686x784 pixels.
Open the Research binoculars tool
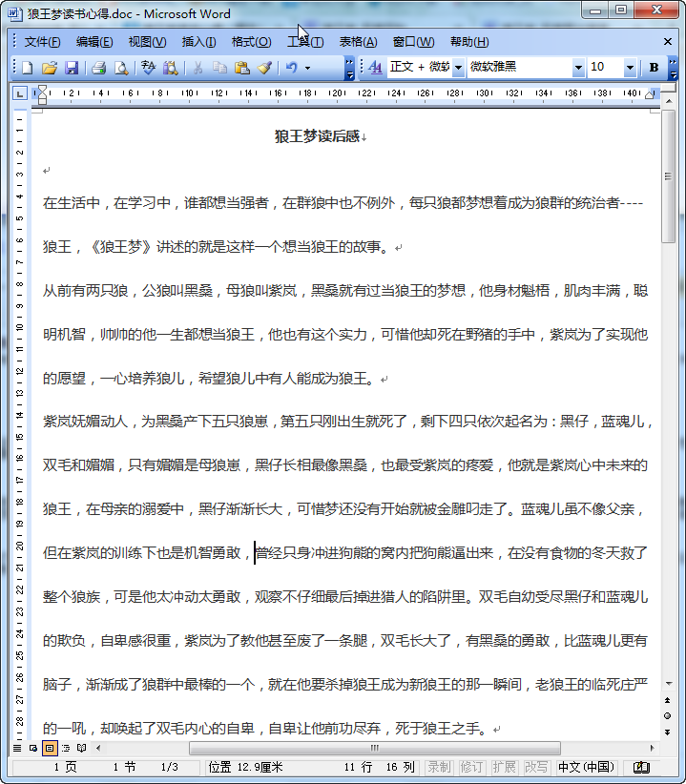171,68
